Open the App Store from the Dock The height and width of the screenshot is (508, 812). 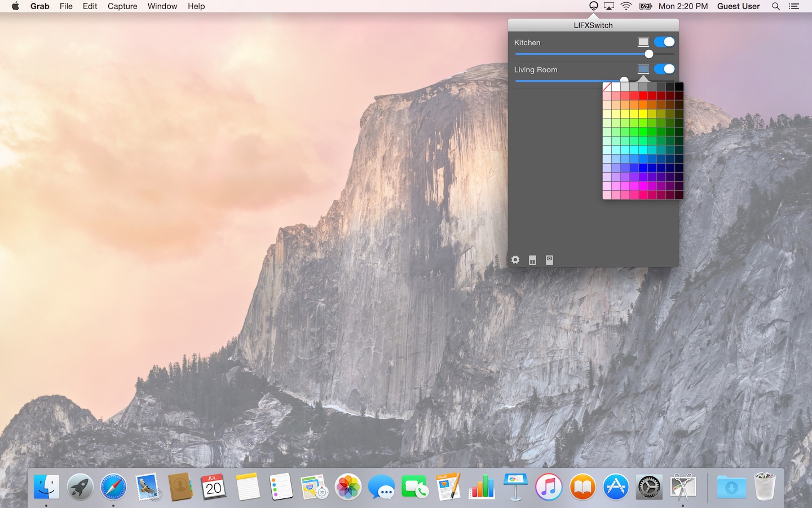[616, 487]
